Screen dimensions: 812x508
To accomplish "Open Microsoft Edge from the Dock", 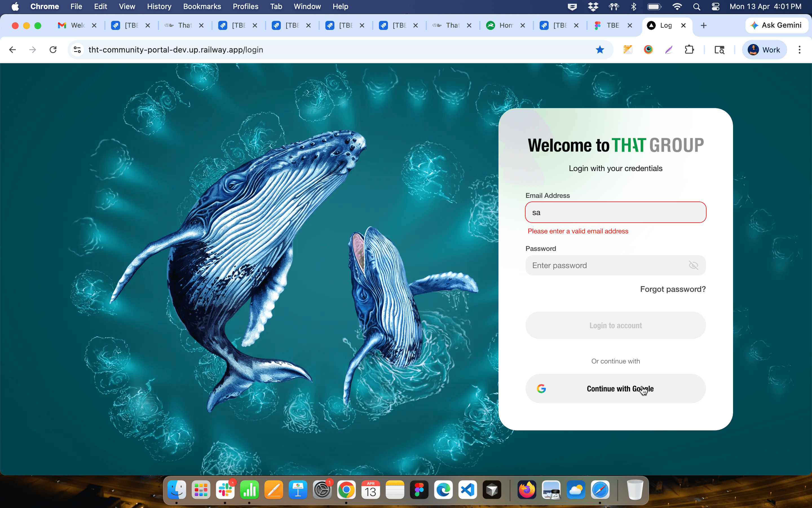I will (x=443, y=490).
